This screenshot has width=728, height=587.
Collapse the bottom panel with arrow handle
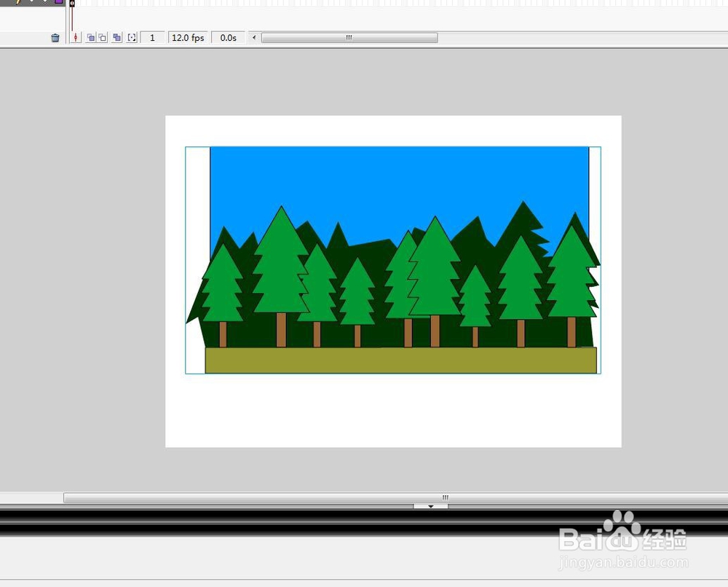click(x=431, y=506)
